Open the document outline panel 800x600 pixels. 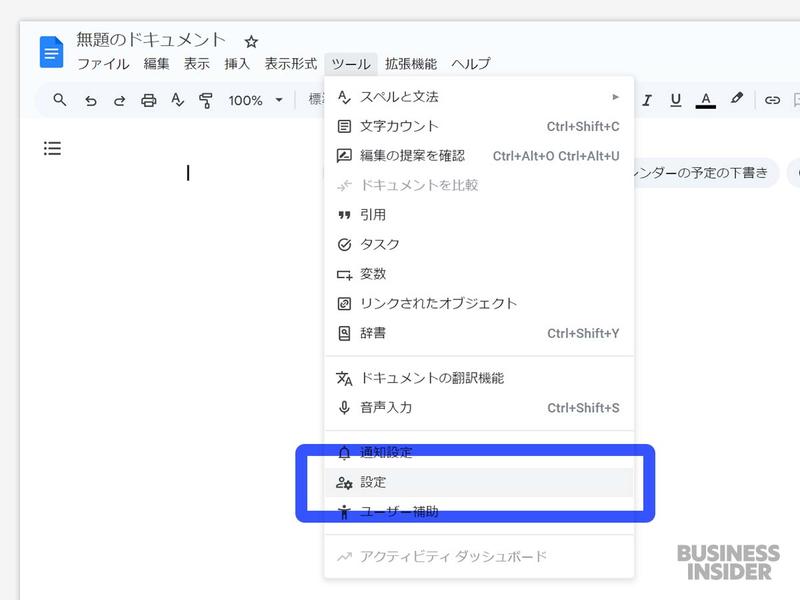tap(51, 148)
